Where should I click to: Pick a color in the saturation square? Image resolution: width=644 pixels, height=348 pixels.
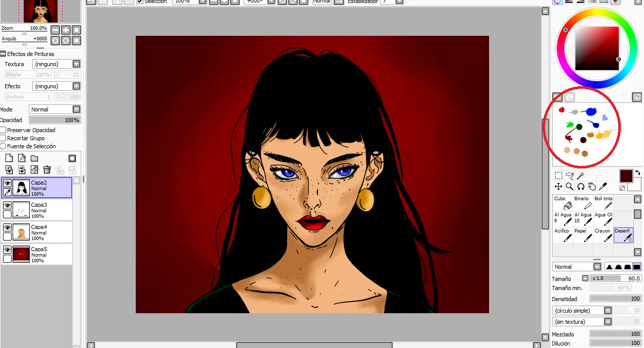tap(597, 48)
